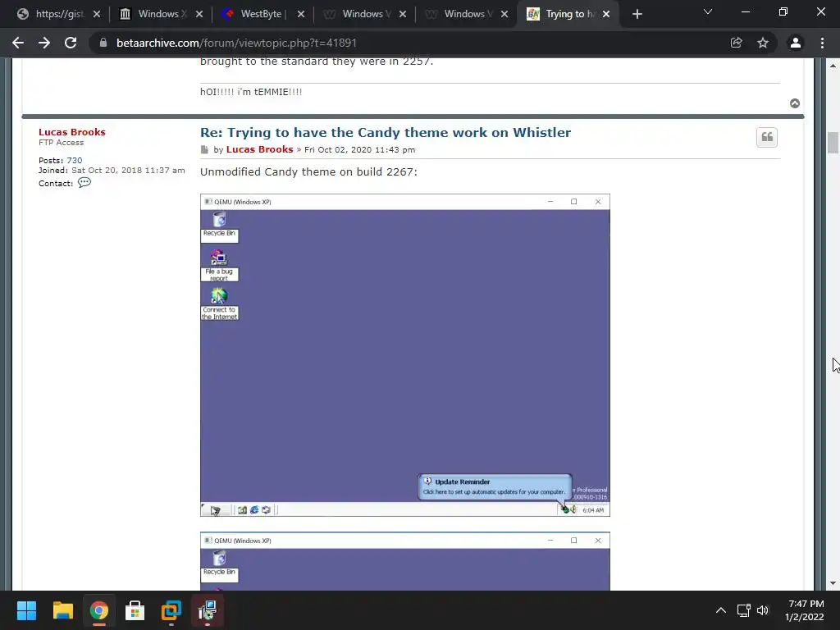840x630 pixels.
Task: Open Microsoft Store from taskbar
Action: [135, 610]
